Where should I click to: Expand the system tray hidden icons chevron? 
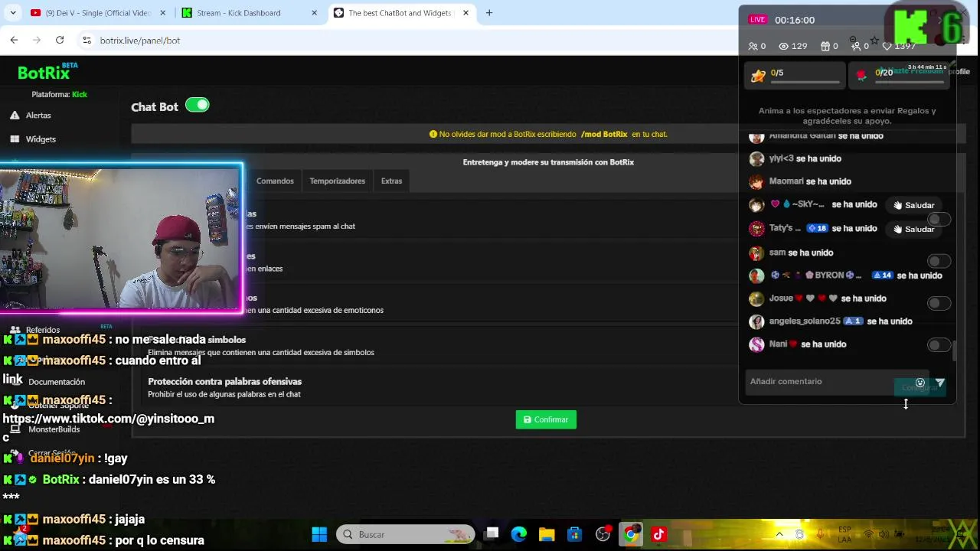pos(779,534)
